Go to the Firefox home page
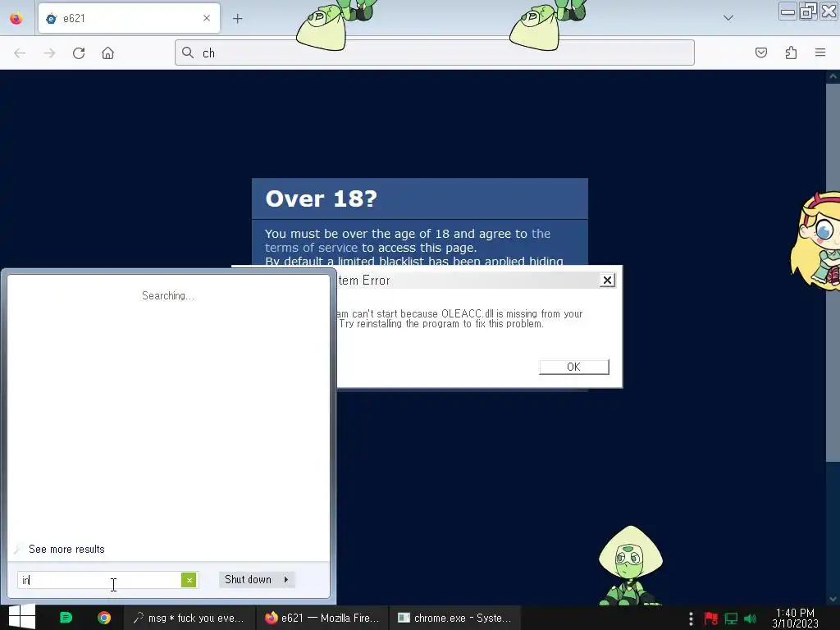This screenshot has height=630, width=840. 107,53
